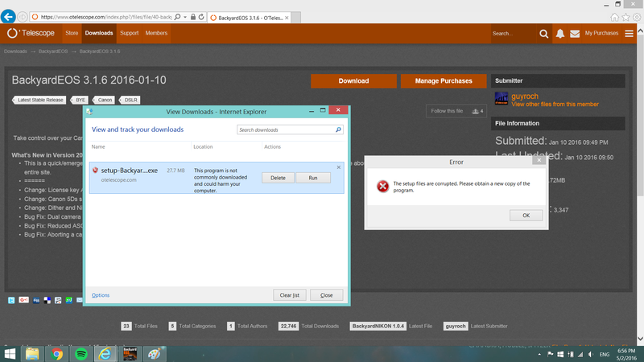Close the Error dialog with X

[539, 160]
